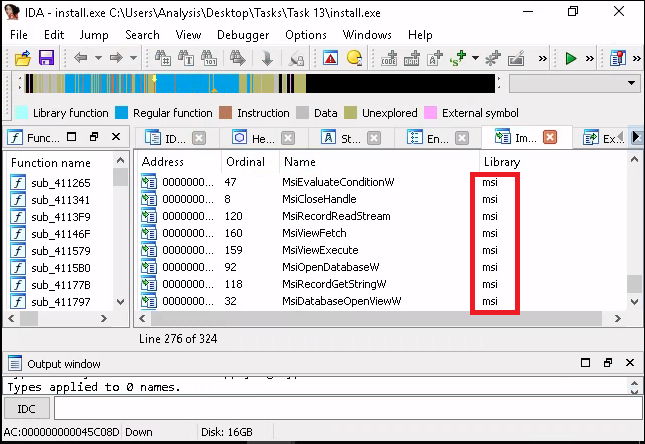Switch to the Exports tab

pyautogui.click(x=601, y=138)
